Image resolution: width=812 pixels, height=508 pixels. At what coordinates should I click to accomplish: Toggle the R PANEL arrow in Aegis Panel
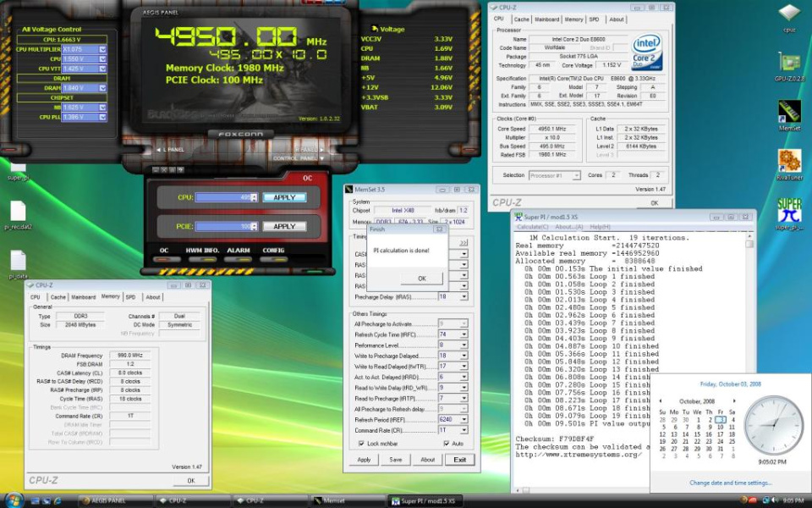[x=321, y=150]
